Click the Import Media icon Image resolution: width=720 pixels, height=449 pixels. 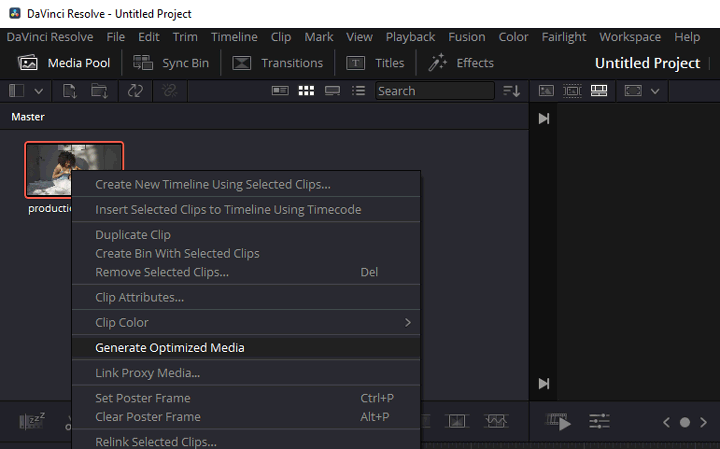pos(69,91)
